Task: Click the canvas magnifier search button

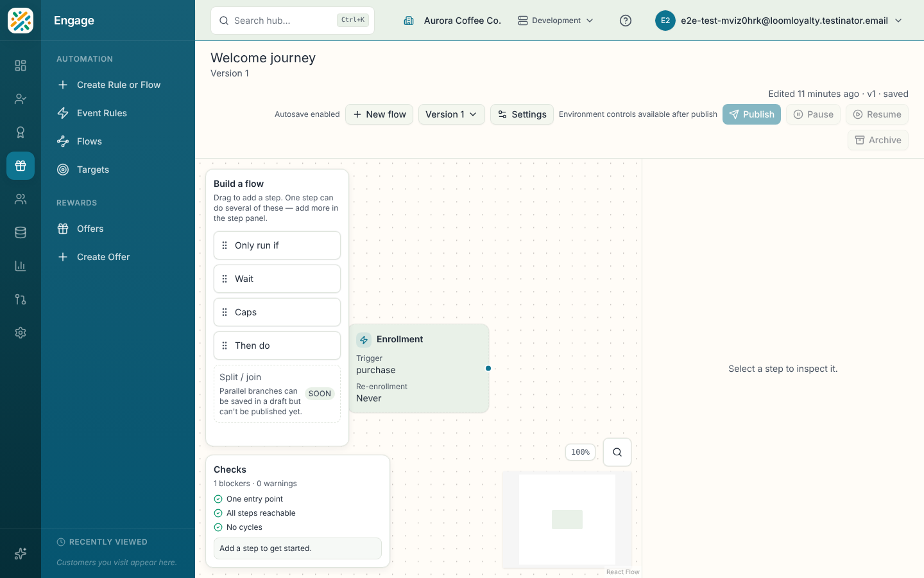Action: pyautogui.click(x=617, y=452)
